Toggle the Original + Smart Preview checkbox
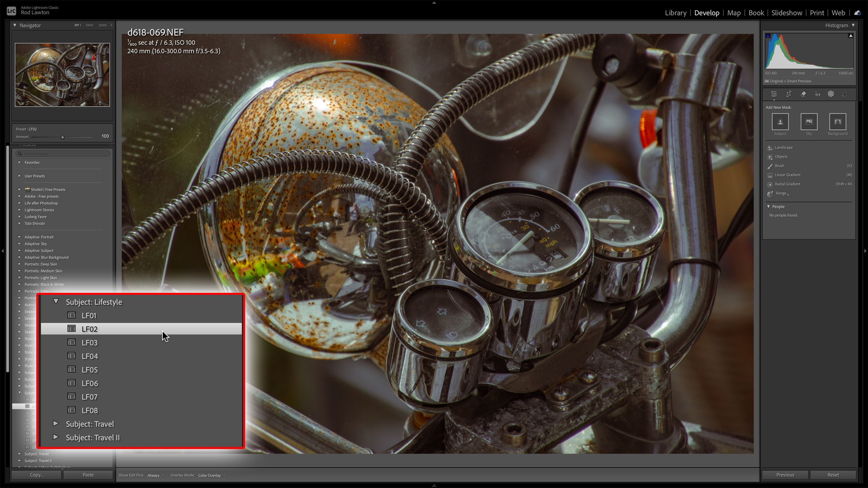The image size is (868, 488). [767, 81]
